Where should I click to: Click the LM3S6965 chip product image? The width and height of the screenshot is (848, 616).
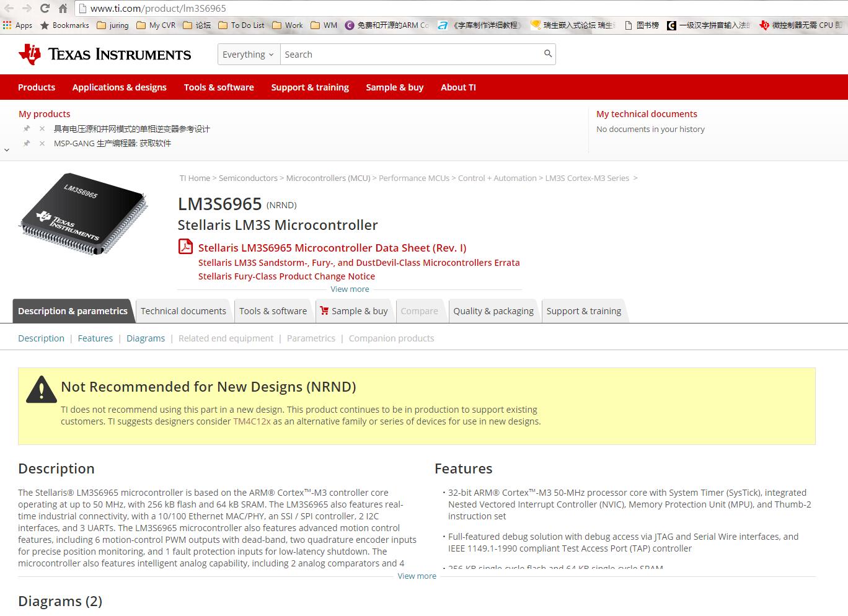(x=84, y=214)
